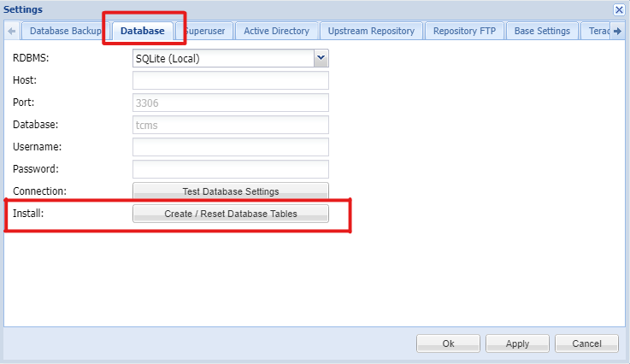Switch to the Database Backup tab
The image size is (630, 364).
65,32
